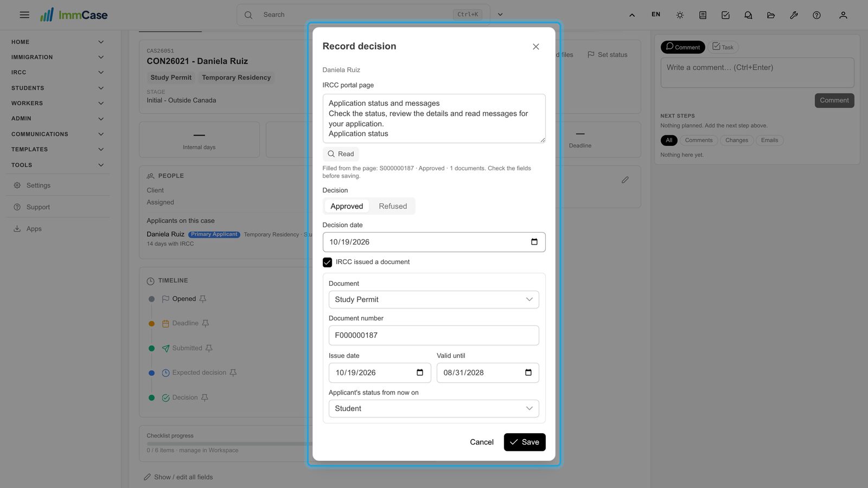
Task: Click Set status button
Action: point(608,55)
